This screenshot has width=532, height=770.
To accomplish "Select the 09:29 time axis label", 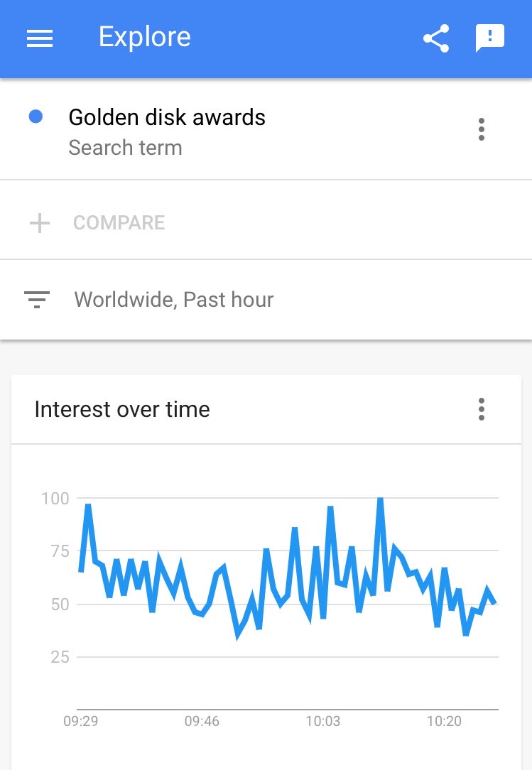I will point(81,722).
